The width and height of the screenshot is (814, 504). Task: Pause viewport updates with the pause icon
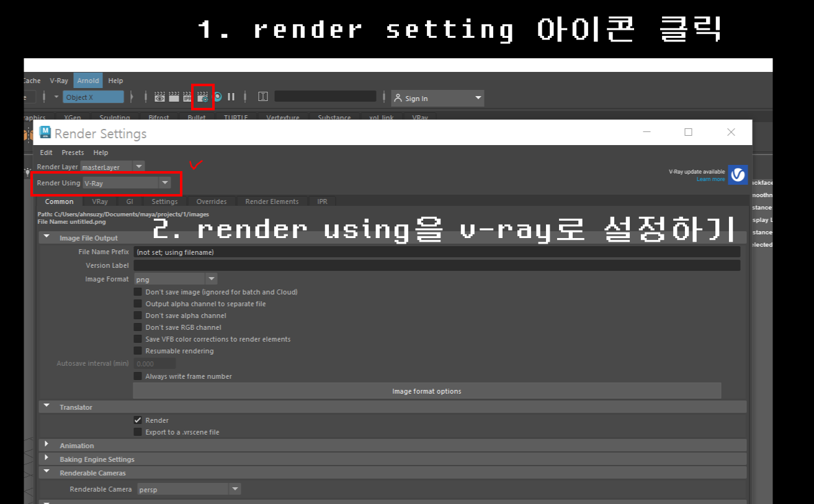pyautogui.click(x=231, y=97)
